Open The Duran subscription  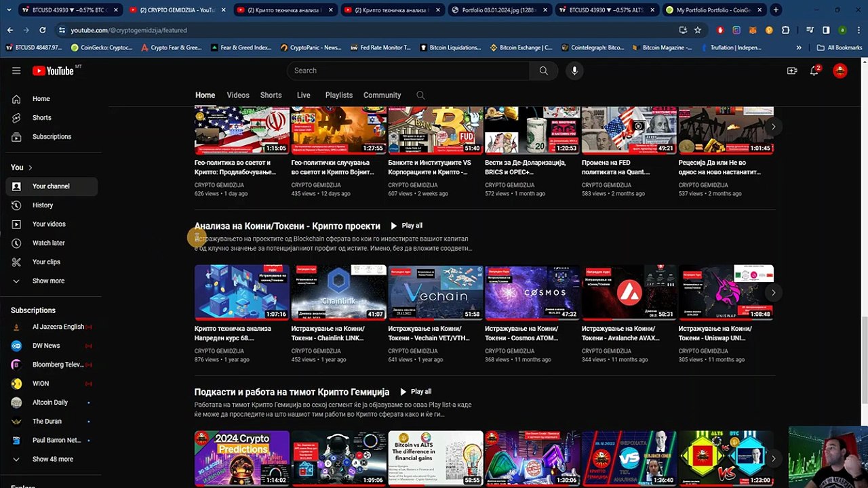pos(52,422)
